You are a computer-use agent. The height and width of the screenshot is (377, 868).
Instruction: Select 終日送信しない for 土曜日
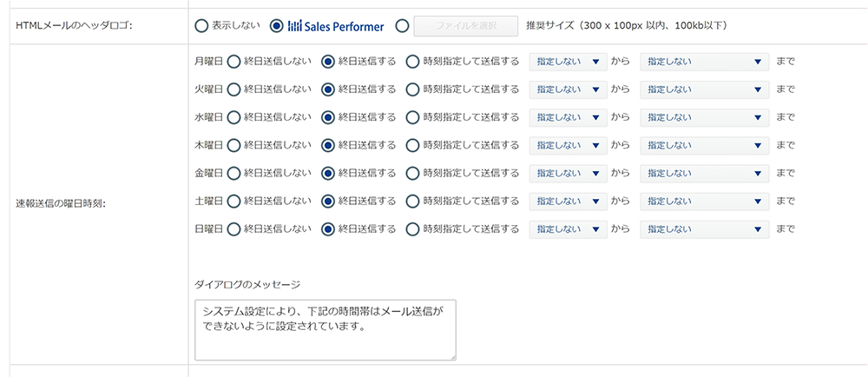click(234, 202)
